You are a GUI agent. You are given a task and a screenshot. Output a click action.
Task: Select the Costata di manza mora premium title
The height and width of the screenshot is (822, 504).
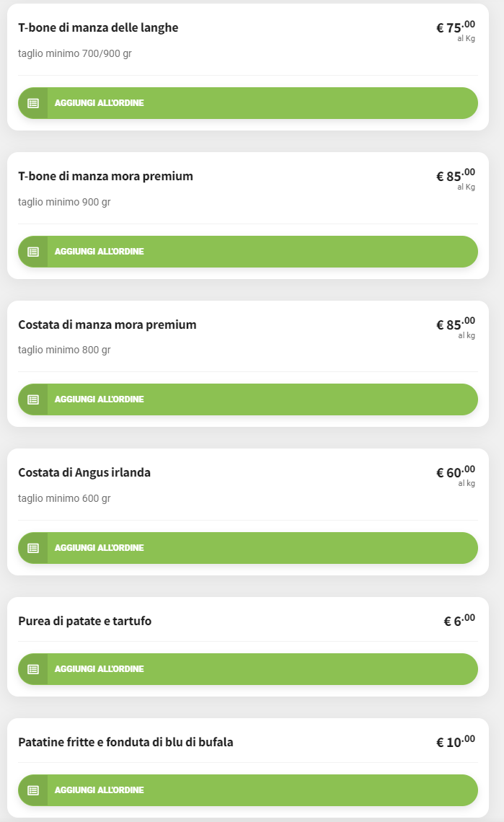tap(107, 325)
